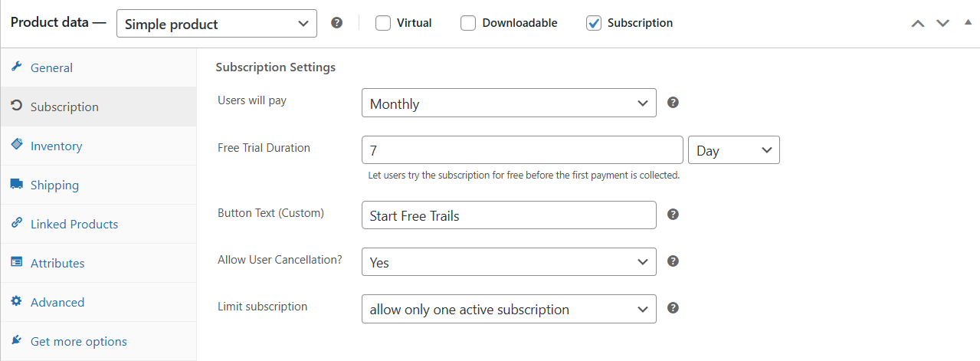The height and width of the screenshot is (361, 980).
Task: Switch to the Inventory tab
Action: 98,146
